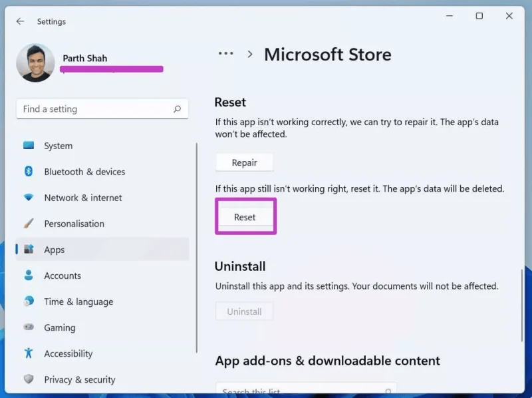The height and width of the screenshot is (398, 532).
Task: Click the Apps icon
Action: (29, 250)
